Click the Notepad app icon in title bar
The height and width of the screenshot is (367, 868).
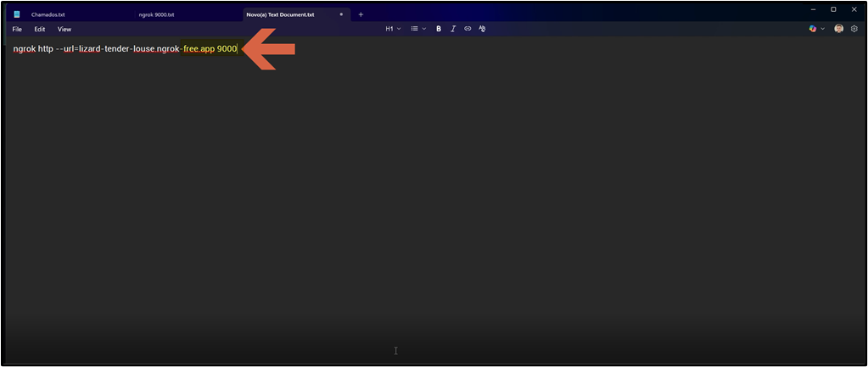(x=17, y=14)
